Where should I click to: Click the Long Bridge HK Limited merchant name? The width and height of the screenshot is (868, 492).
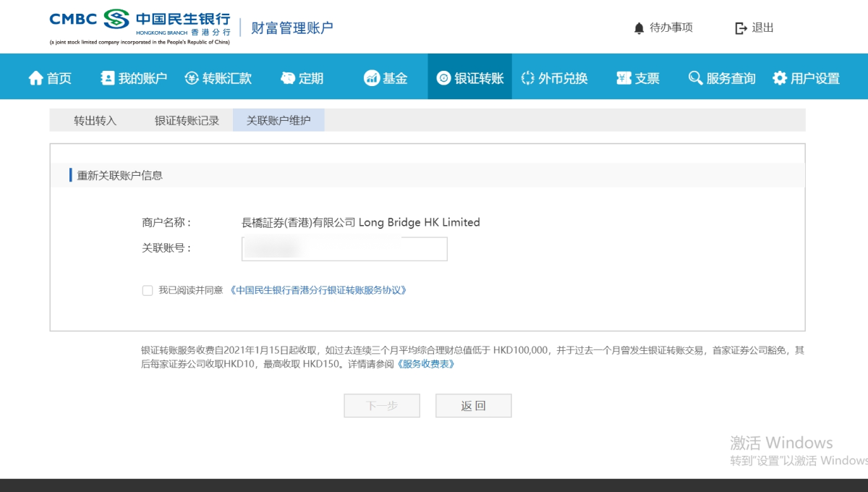click(x=361, y=223)
